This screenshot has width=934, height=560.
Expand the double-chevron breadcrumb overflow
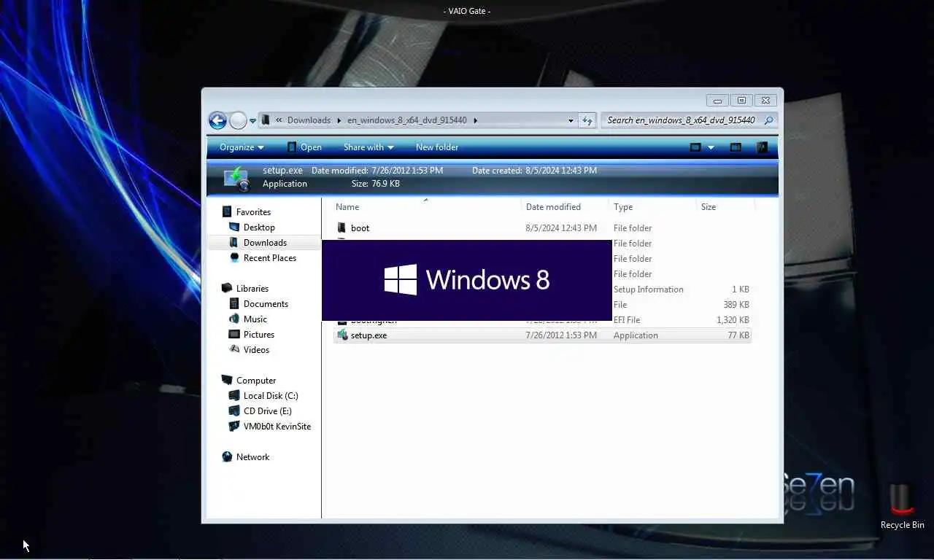pos(279,120)
